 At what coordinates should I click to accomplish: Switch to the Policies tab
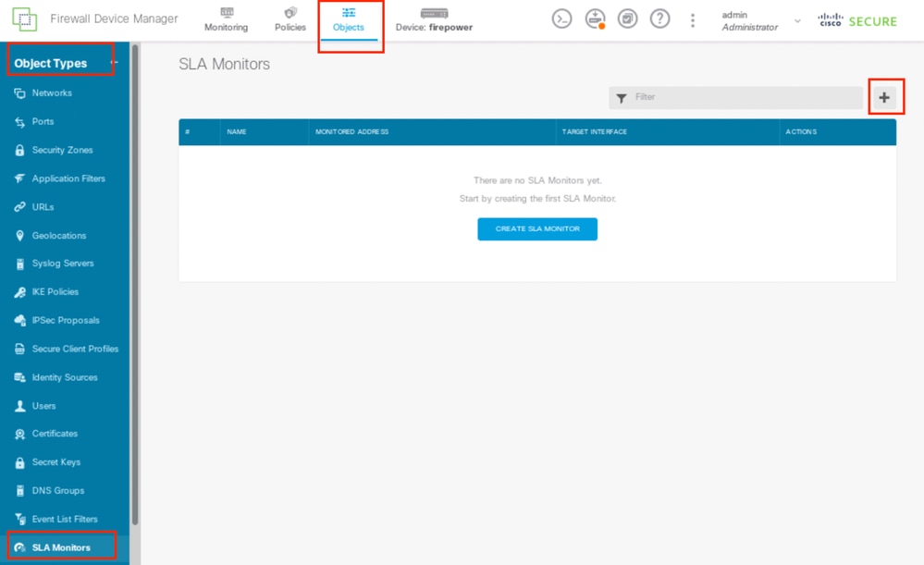tap(290, 19)
